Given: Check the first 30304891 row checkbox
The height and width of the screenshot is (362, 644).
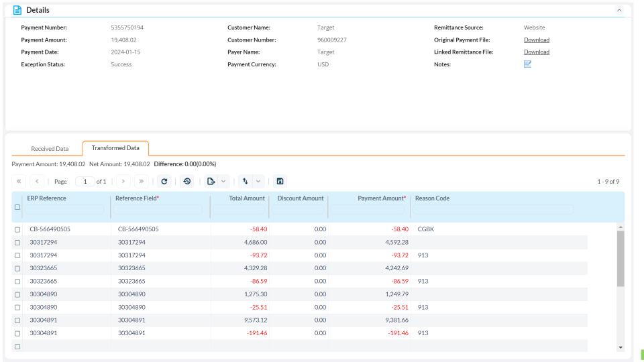Looking at the screenshot, I should pos(17,321).
